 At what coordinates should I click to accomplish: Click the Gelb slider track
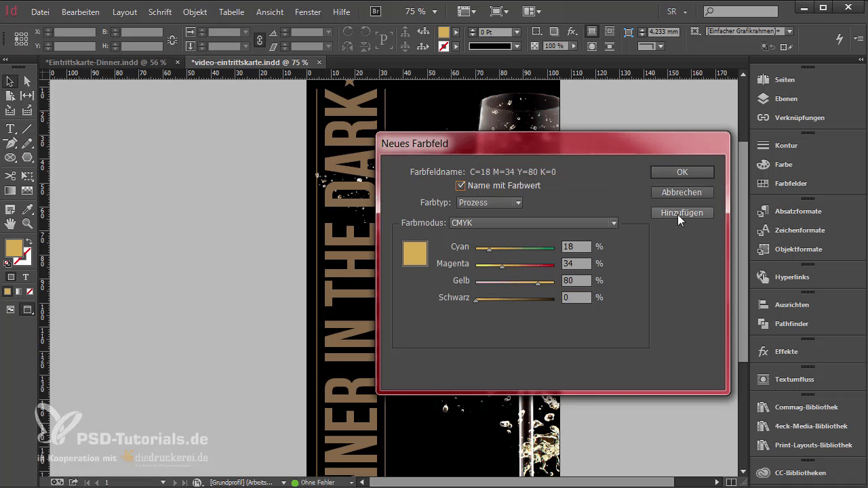click(515, 281)
